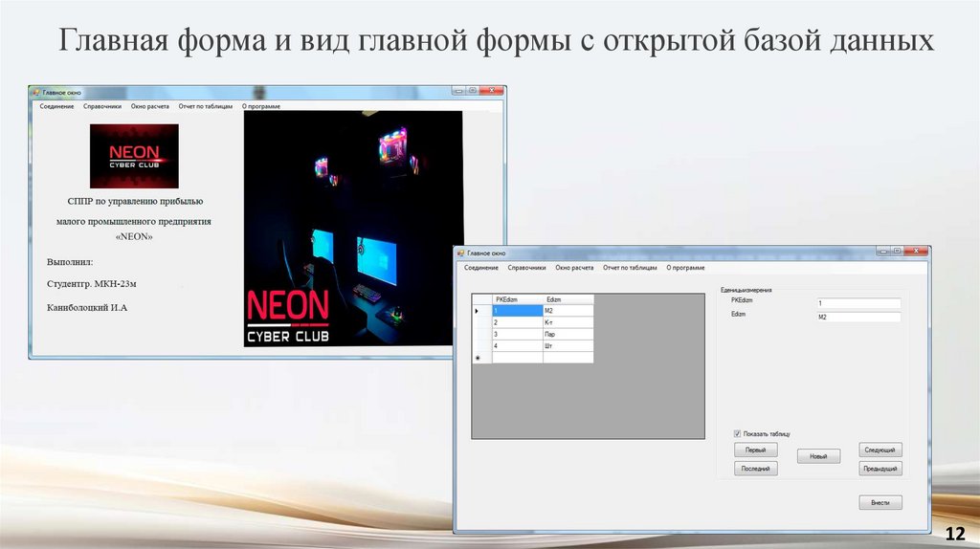This screenshot has height=549, width=980.
Task: Click the Следующий button
Action: pyautogui.click(x=880, y=450)
